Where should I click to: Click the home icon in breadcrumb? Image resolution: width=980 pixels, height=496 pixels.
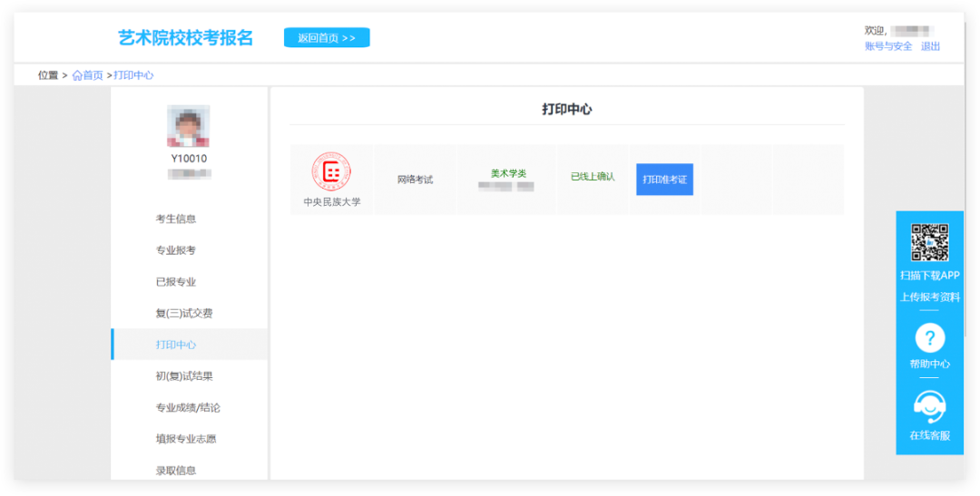(77, 75)
